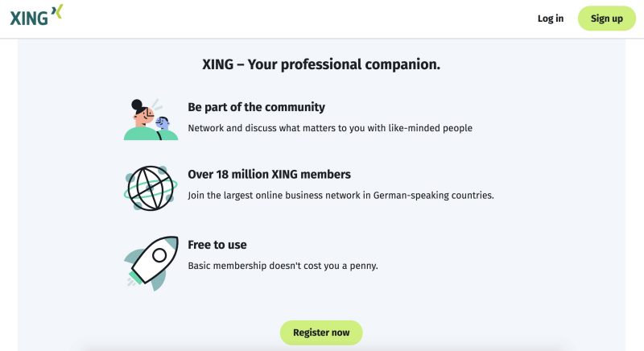The image size is (644, 351).
Task: Click the round window on the rocket
Action: (159, 255)
